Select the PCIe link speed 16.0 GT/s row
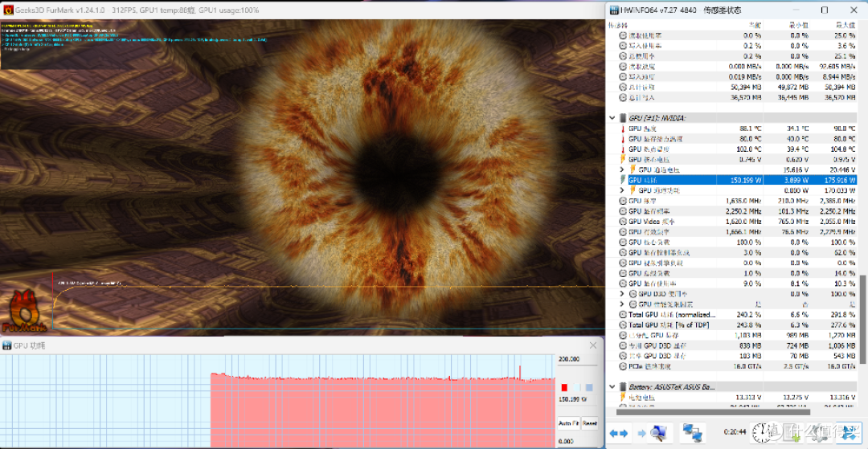 tap(732, 366)
